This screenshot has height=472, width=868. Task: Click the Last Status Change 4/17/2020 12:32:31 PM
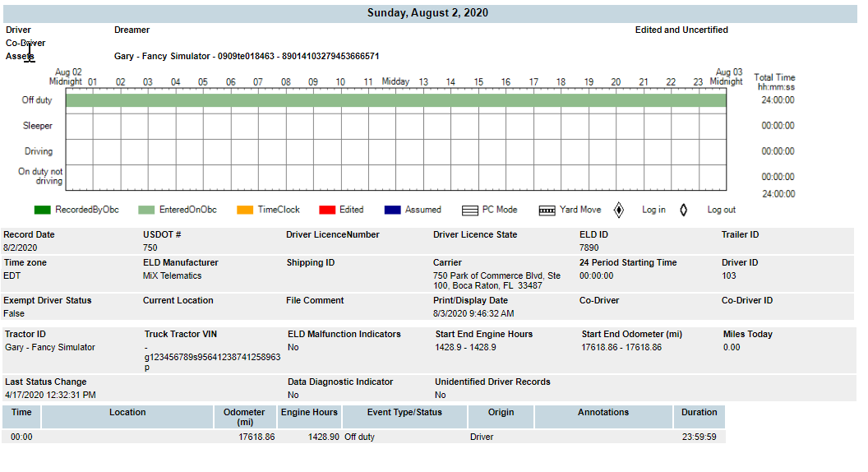(50, 395)
